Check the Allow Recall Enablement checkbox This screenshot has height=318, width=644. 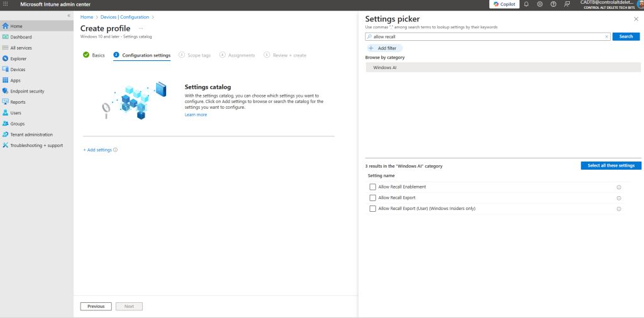(373, 187)
